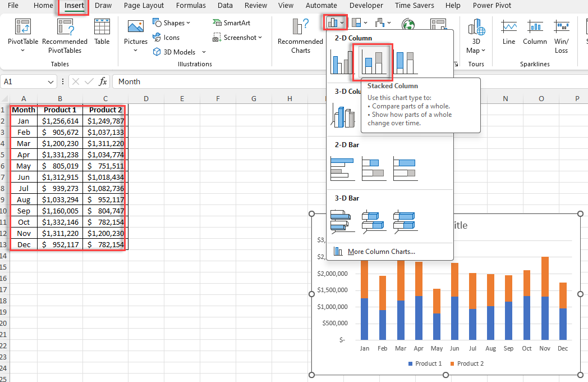Expand the Screenshot dropdown
588x382 pixels.
[238, 37]
